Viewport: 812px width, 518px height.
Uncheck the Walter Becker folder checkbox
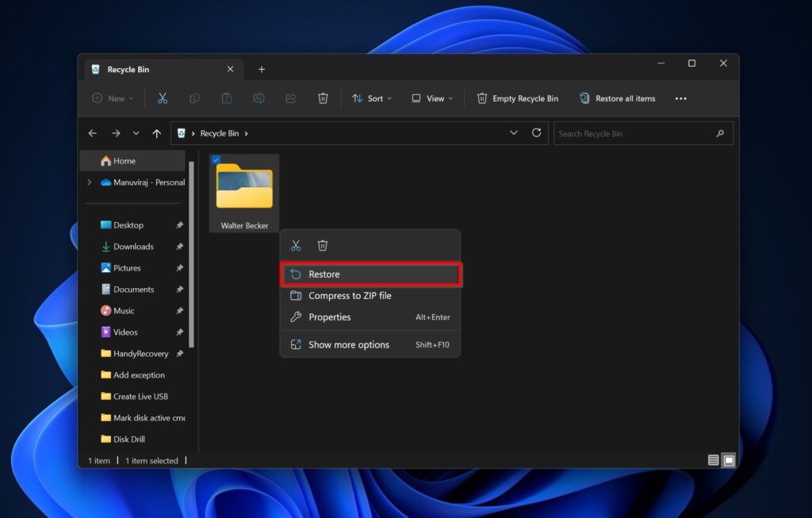point(216,159)
